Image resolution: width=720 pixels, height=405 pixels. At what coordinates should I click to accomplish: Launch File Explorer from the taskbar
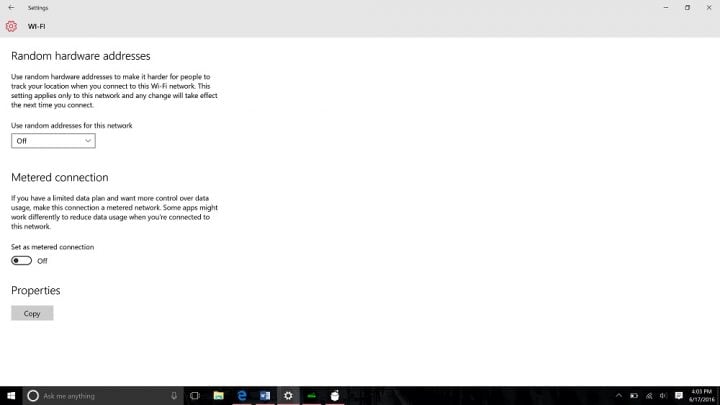point(219,396)
